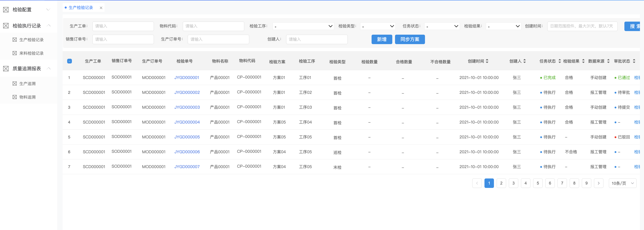The image size is (644, 230).
Task: Go to page 3
Action: coord(513,183)
